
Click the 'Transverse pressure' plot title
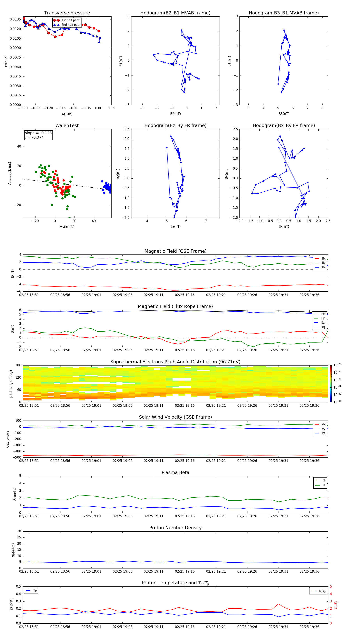coord(67,13)
